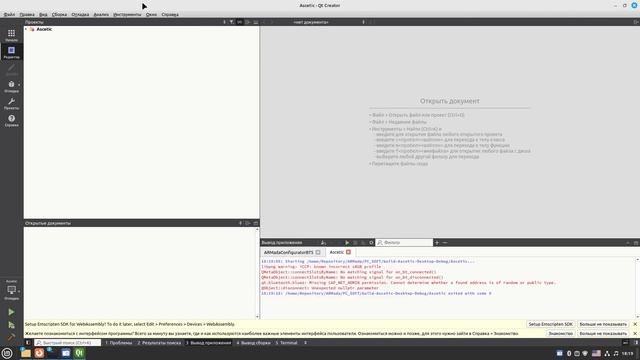Close the Emscripten SDK info bar
The width and height of the screenshot is (640, 360).
tap(635, 324)
